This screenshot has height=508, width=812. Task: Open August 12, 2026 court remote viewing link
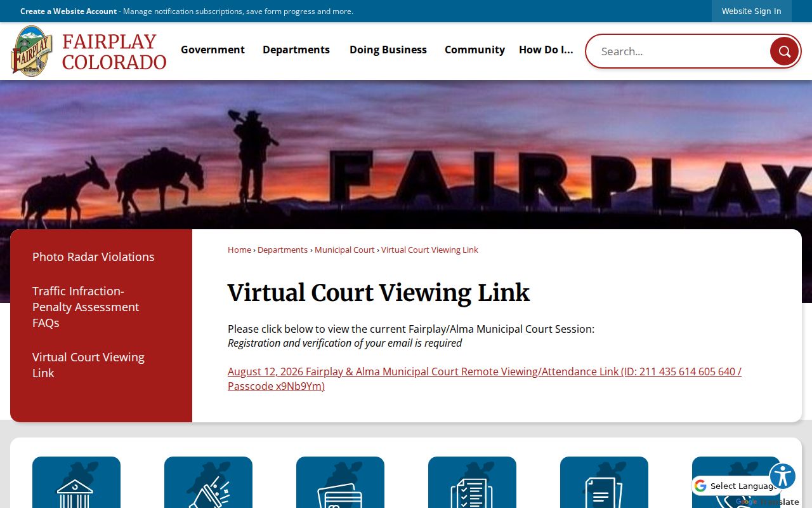[485, 378]
